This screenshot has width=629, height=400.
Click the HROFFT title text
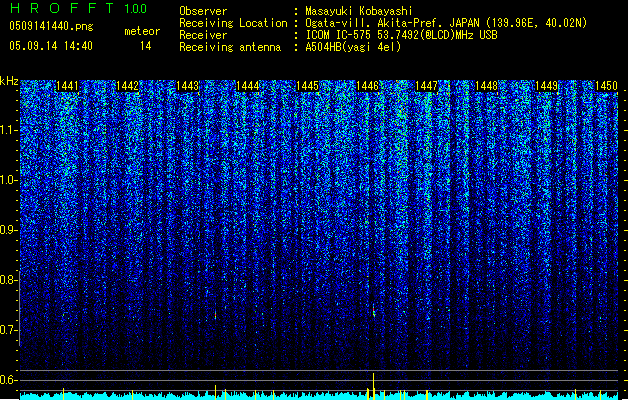pyautogui.click(x=62, y=8)
